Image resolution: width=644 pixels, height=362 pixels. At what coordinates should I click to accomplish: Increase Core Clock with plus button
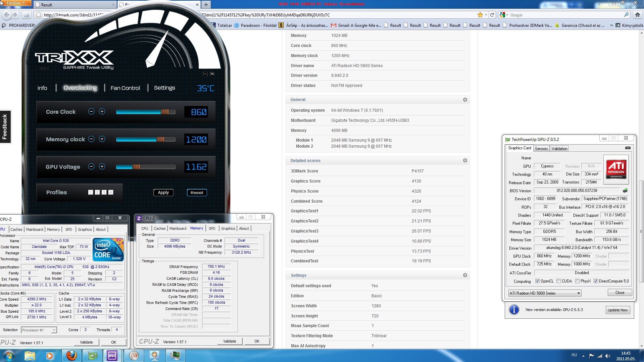(102, 112)
